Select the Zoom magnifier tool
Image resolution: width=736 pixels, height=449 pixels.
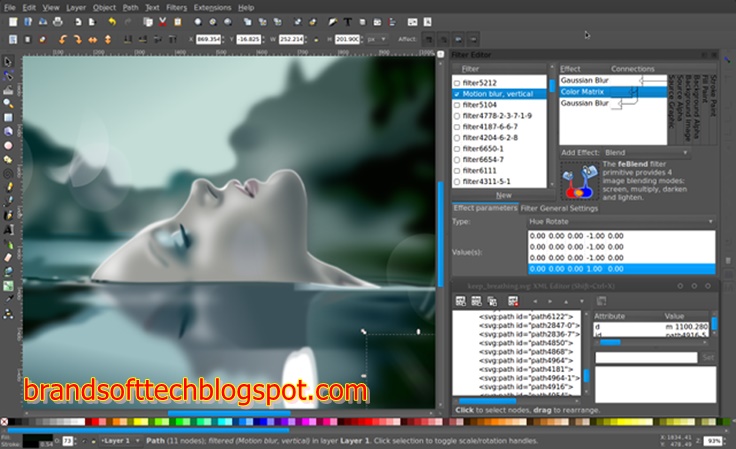coord(8,104)
